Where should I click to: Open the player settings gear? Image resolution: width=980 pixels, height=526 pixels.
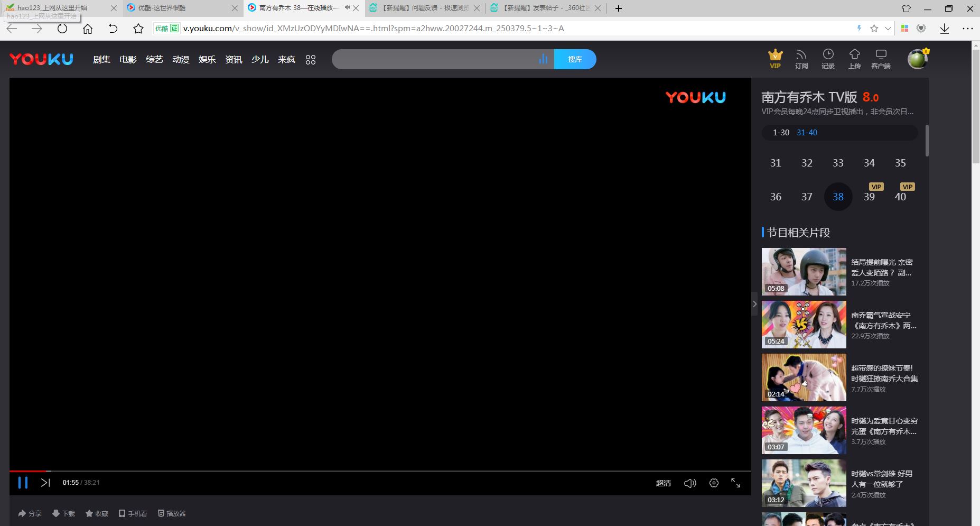pyautogui.click(x=714, y=483)
